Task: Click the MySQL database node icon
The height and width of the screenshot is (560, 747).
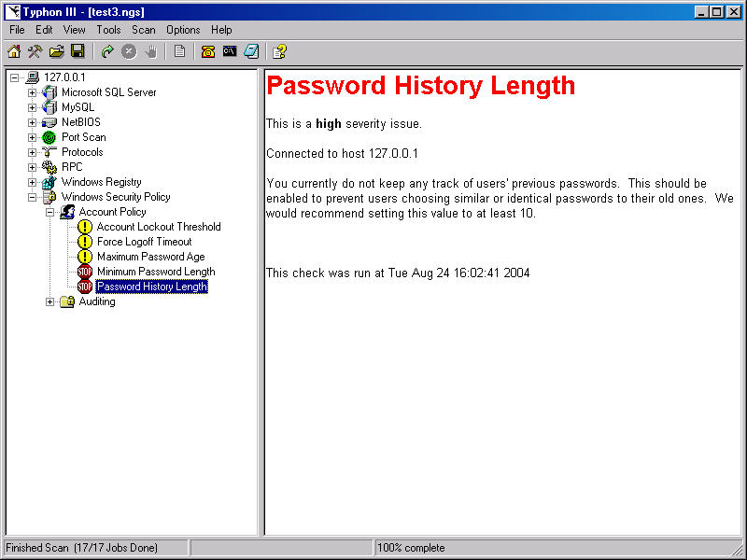Action: [x=49, y=107]
